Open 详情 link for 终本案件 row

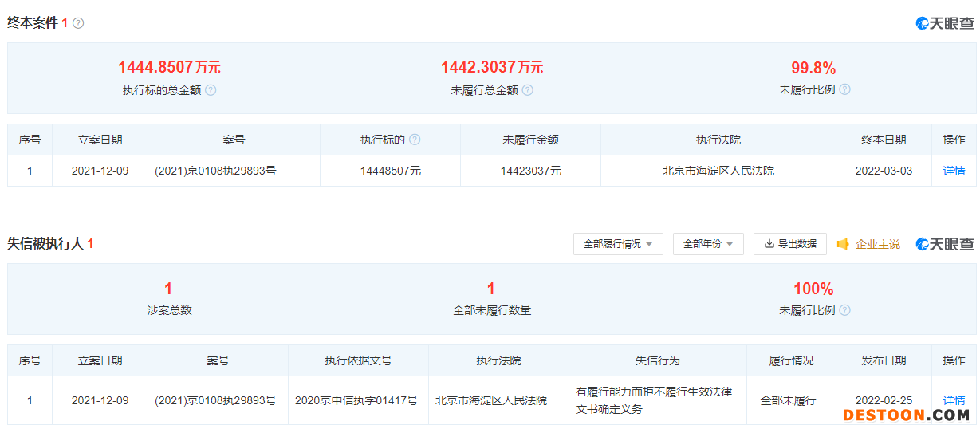954,171
